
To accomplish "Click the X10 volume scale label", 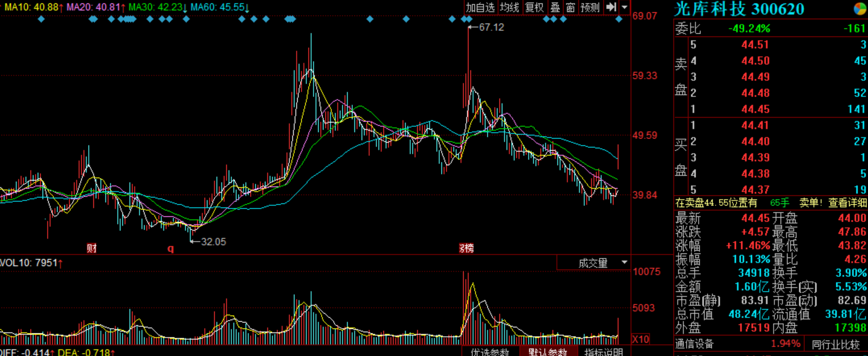I will pos(640,339).
